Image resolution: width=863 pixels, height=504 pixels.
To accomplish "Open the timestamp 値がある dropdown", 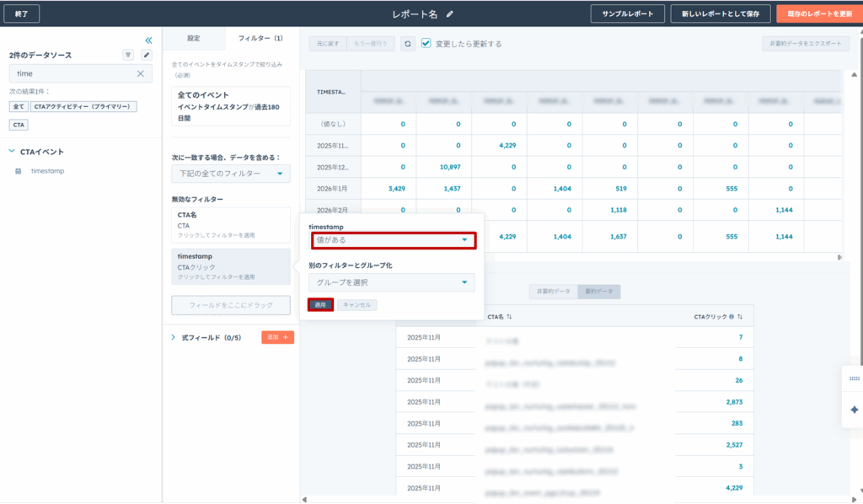I will [x=392, y=240].
